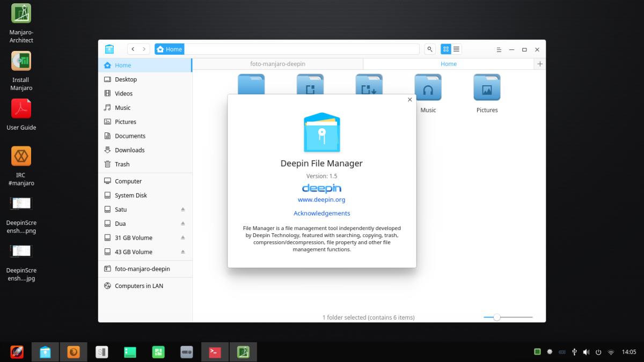Select Home in the sidebar

point(145,65)
